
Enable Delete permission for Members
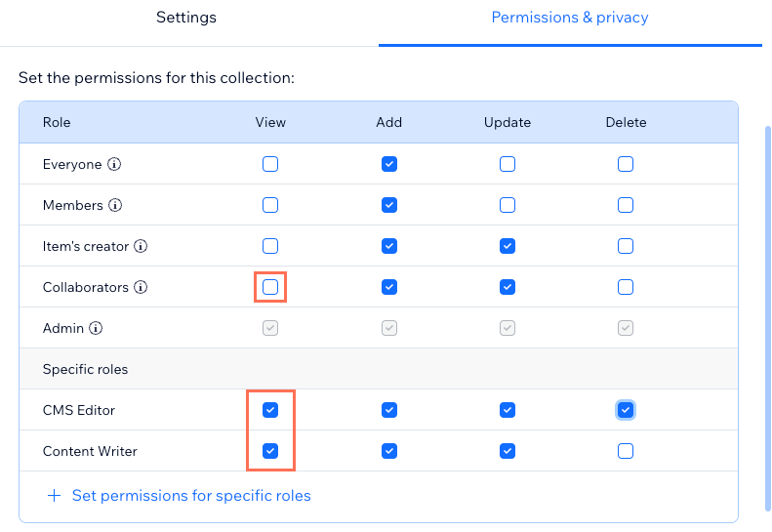[626, 205]
